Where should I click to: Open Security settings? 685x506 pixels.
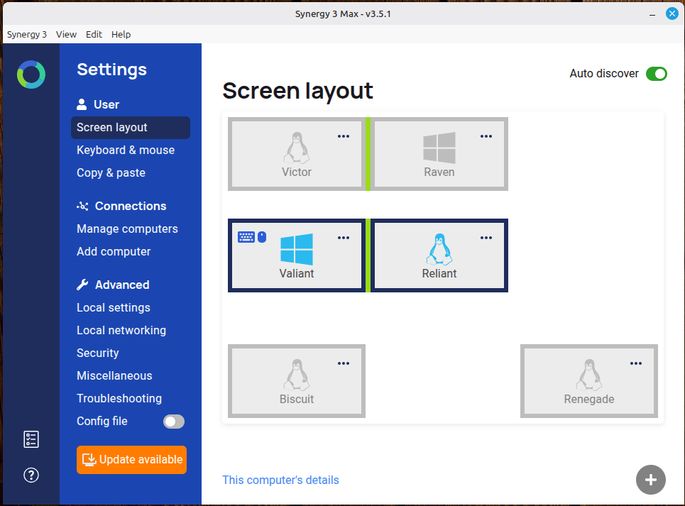pyautogui.click(x=97, y=353)
